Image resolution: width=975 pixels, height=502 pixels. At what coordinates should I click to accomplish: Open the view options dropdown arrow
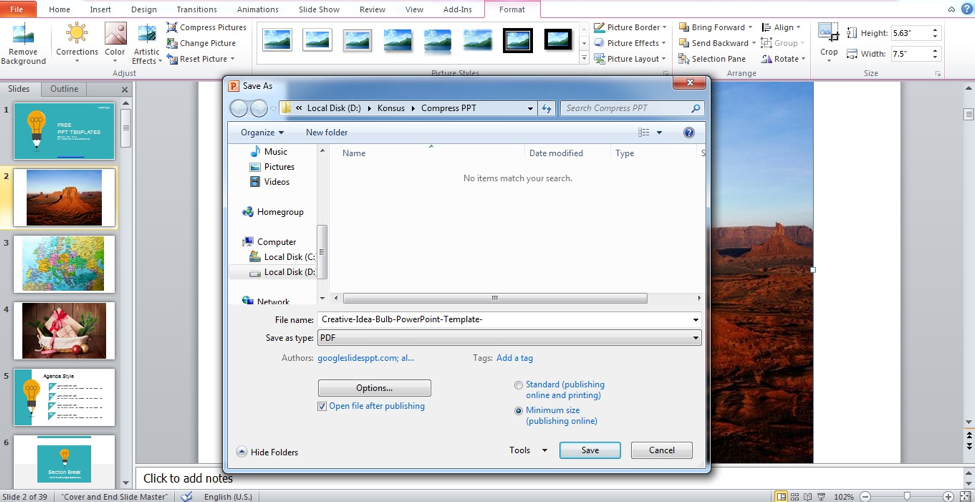tap(659, 132)
